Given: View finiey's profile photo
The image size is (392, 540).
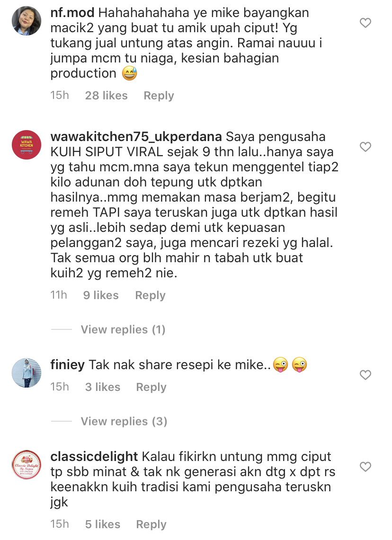Looking at the screenshot, I should [x=27, y=372].
